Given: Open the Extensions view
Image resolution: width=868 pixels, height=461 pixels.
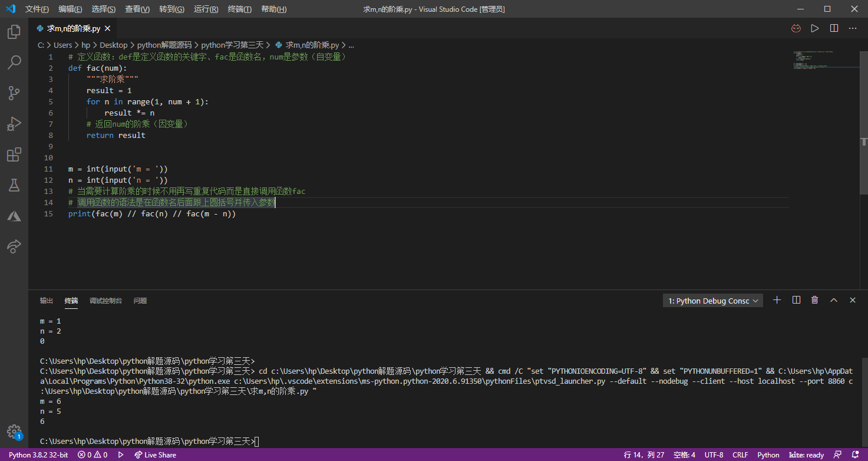Looking at the screenshot, I should (14, 154).
